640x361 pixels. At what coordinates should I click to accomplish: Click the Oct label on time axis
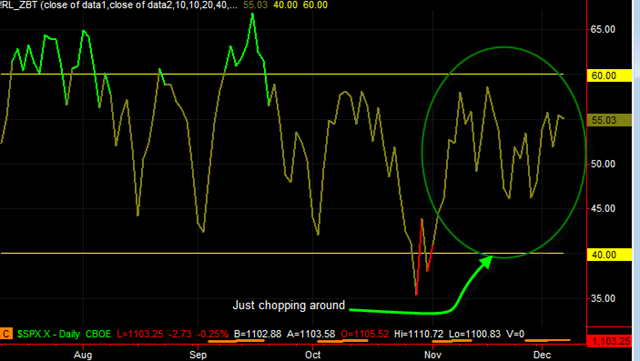point(313,355)
